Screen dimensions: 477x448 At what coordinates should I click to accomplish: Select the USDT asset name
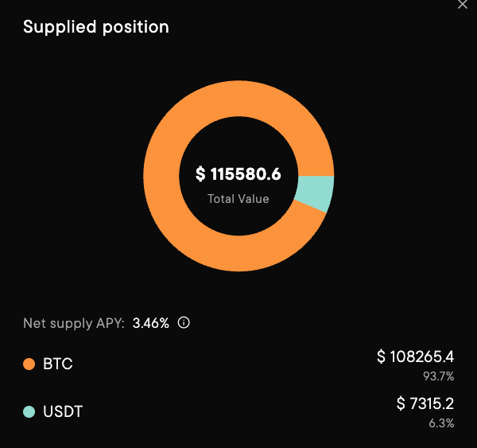pos(63,411)
